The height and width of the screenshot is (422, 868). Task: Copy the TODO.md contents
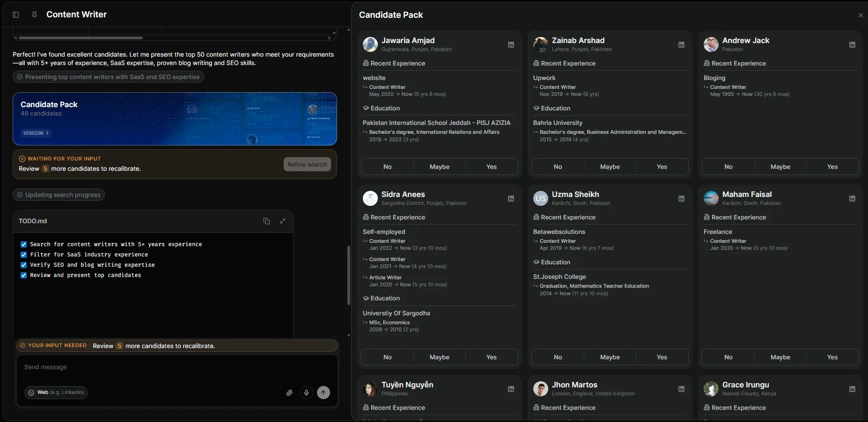[266, 221]
